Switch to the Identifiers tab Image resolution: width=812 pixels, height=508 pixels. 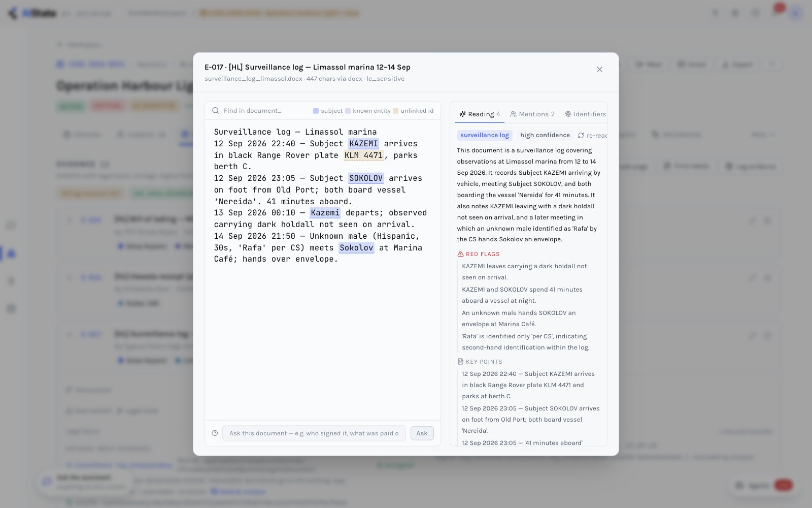(585, 114)
